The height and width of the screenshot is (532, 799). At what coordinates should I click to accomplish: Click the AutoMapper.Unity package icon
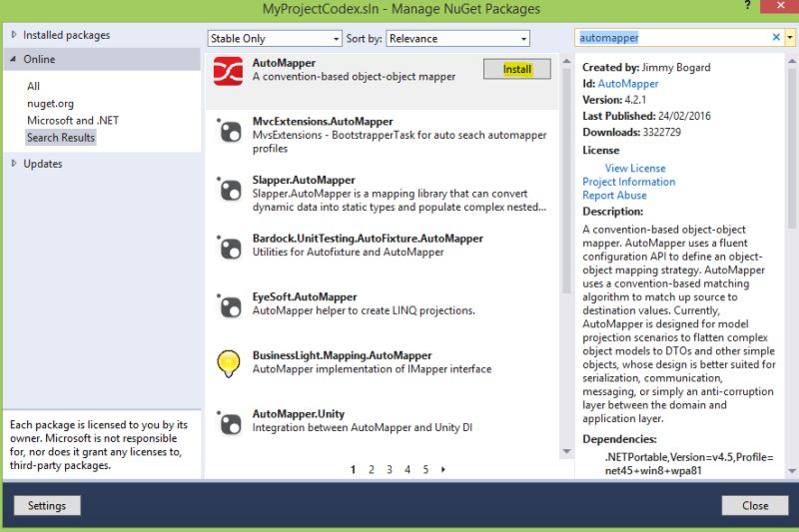click(x=230, y=423)
